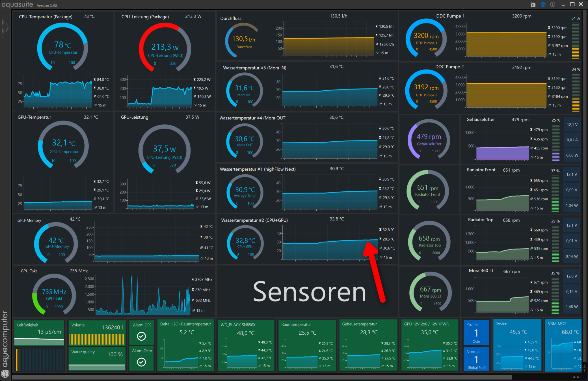Viewport: 588px width, 381px height.
Task: Click the Profile 1 Octo tile
Action: [476, 332]
